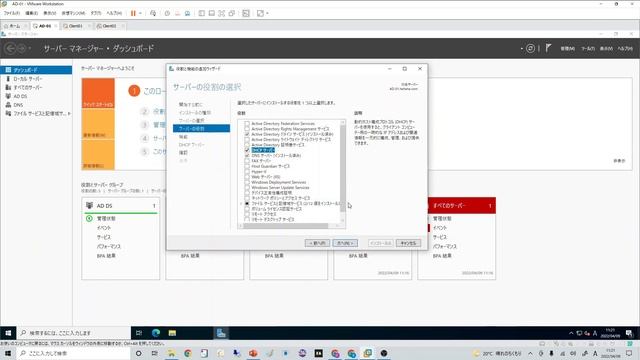The height and width of the screenshot is (360, 640).
Task: Check Windows Server Update Services role
Action: pos(247,187)
